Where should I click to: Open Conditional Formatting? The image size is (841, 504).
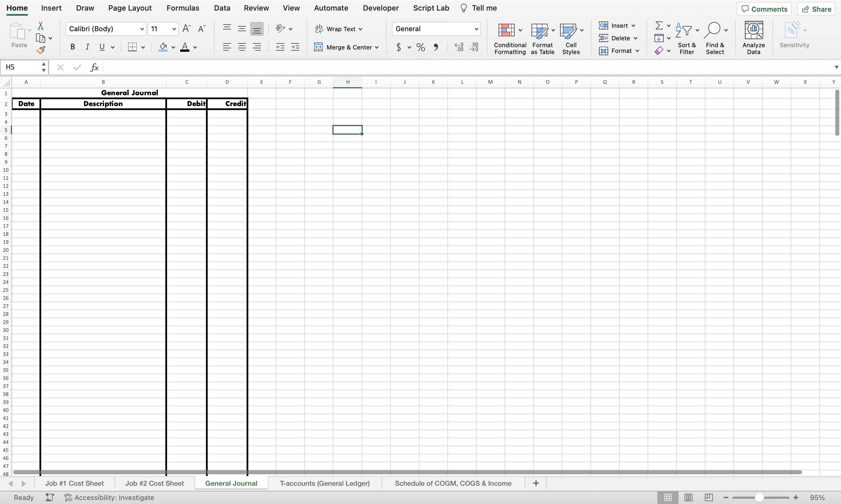pos(509,37)
